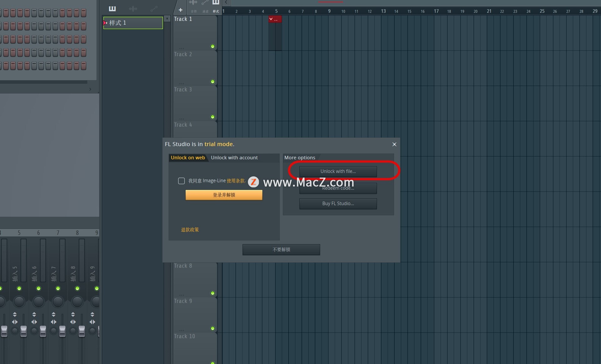Viewport: 601px width, 364px height.
Task: Click the left arrow above the timeline
Action: point(226,3)
